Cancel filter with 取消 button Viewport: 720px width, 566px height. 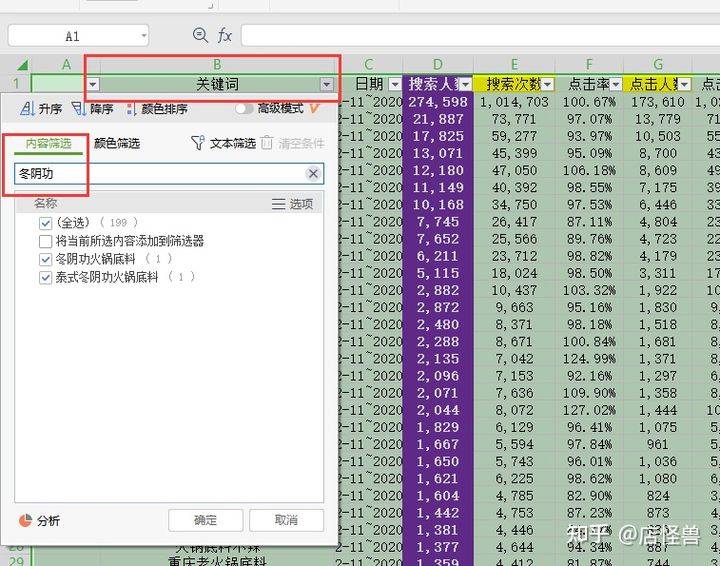(x=286, y=520)
